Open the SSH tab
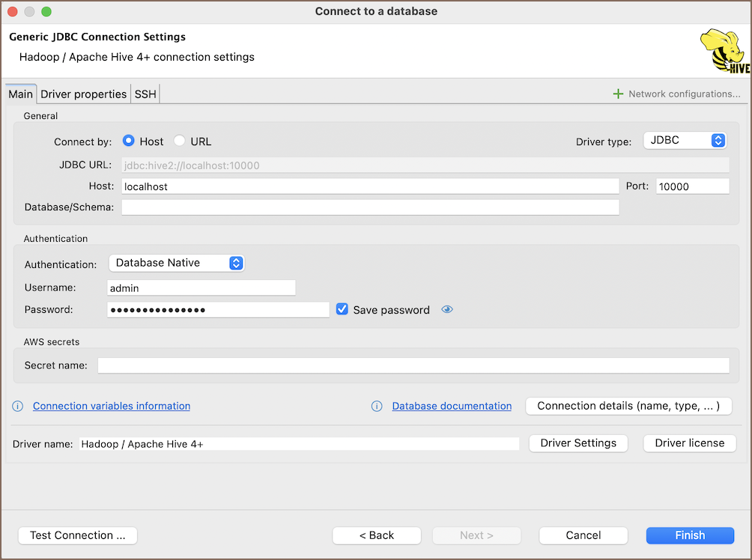Image resolution: width=752 pixels, height=560 pixels. tap(145, 94)
